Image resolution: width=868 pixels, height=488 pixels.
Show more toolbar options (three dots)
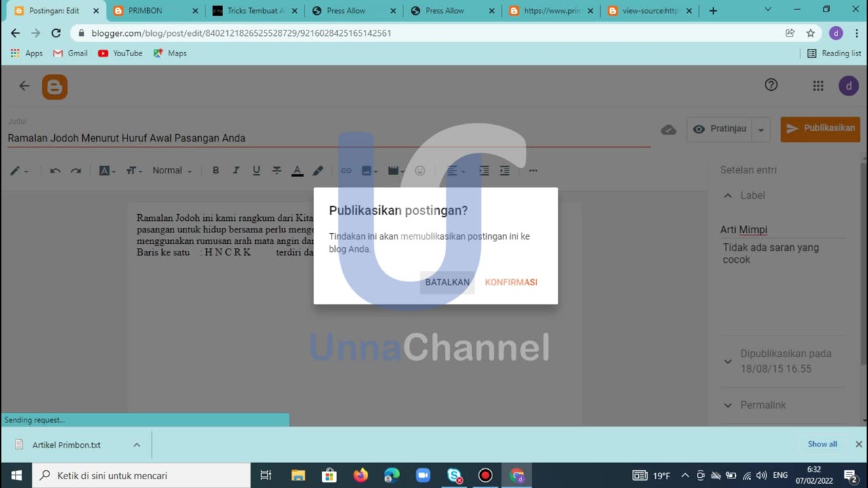[x=533, y=171]
